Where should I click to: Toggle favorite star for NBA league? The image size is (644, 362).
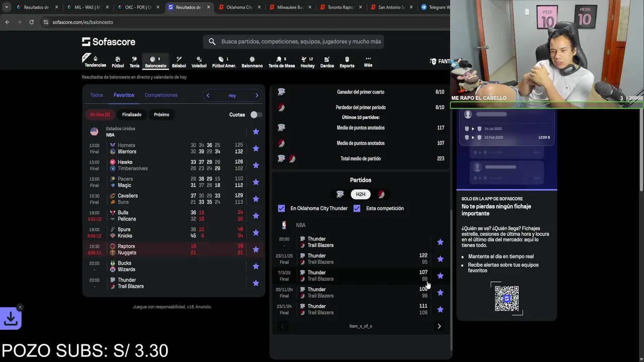[x=256, y=132]
